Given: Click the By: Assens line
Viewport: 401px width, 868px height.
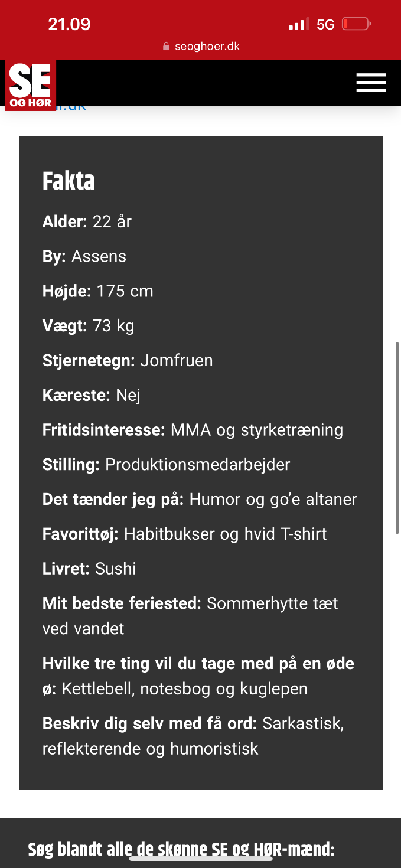Looking at the screenshot, I should pos(84,256).
